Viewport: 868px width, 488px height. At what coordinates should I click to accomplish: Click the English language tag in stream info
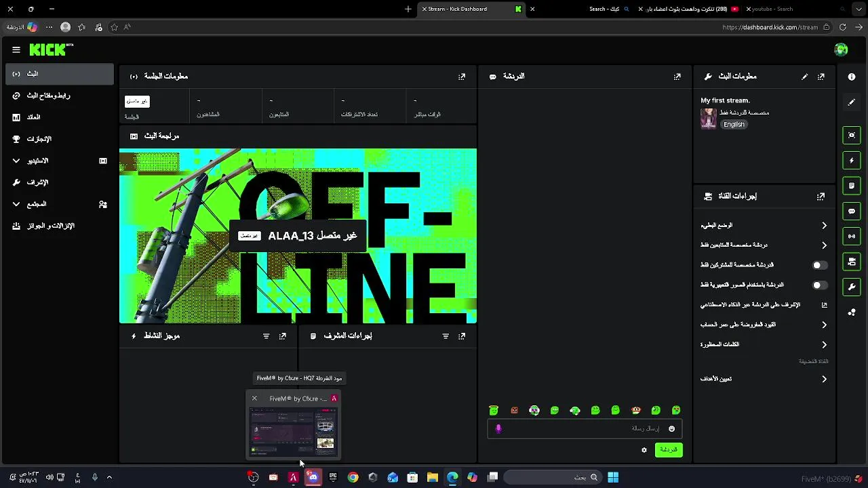[x=734, y=125]
